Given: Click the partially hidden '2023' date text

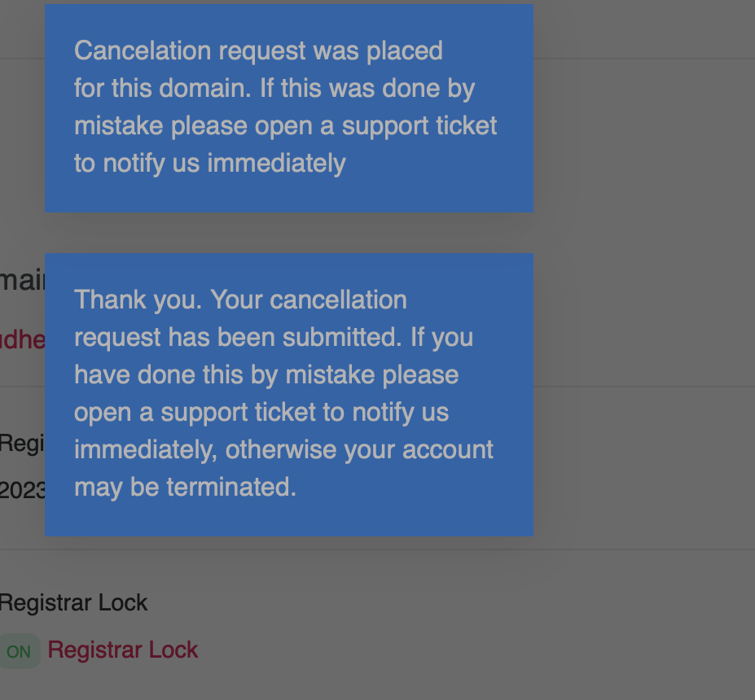Looking at the screenshot, I should click(x=22, y=490).
